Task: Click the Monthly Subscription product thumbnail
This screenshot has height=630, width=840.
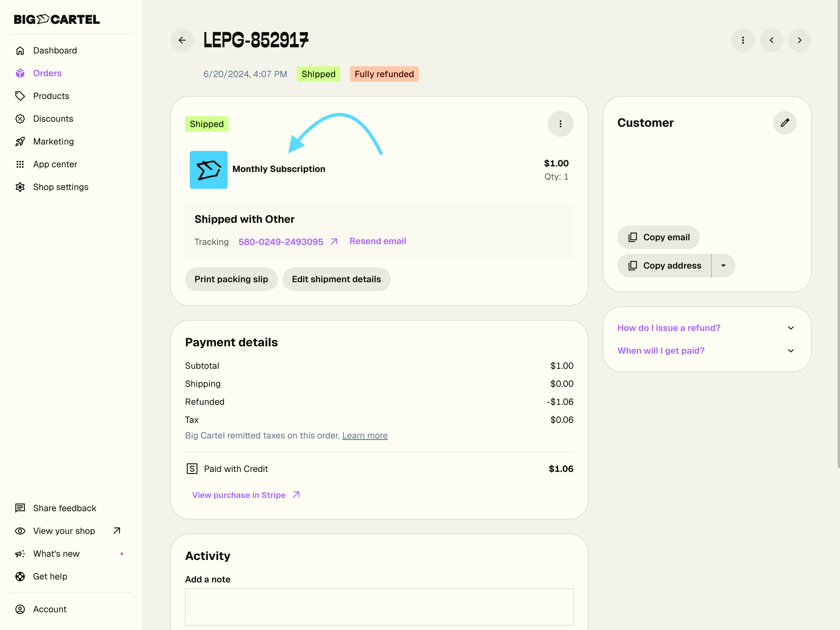Action: click(x=208, y=170)
